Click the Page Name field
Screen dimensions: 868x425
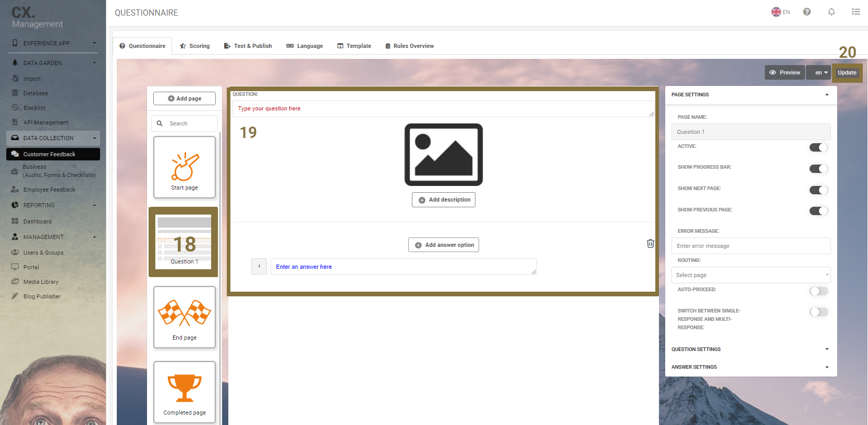(751, 132)
